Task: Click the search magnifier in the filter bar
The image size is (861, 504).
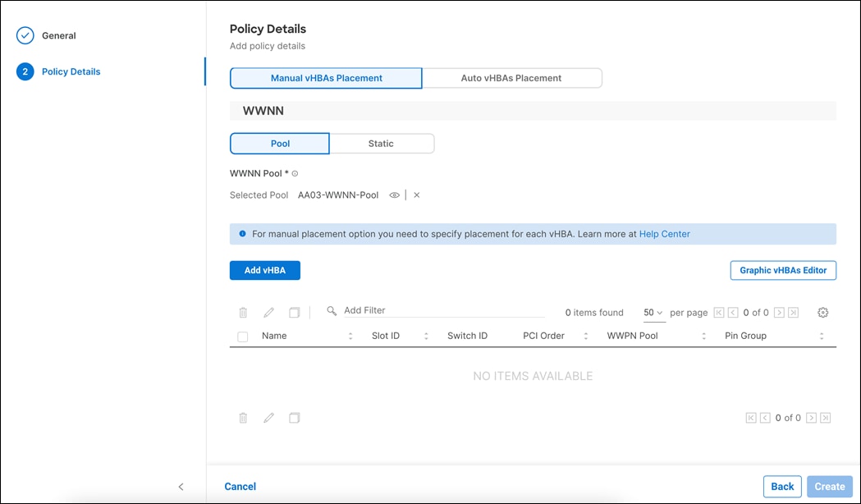Action: [x=331, y=310]
